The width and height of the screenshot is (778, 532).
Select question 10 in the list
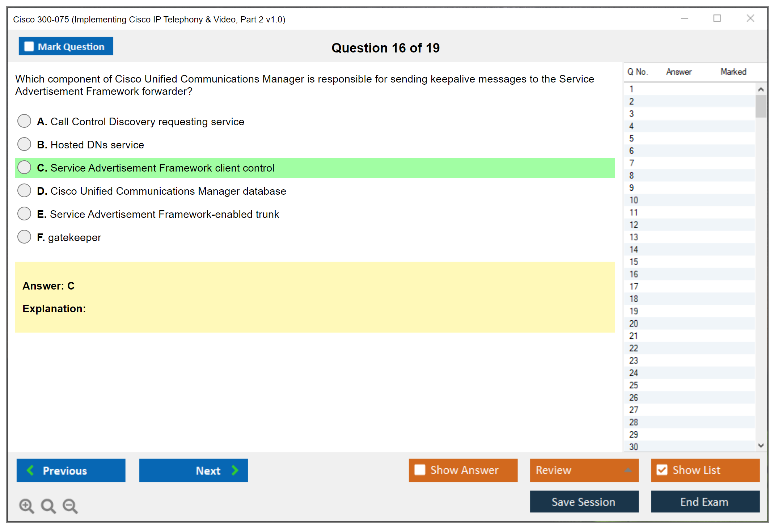click(x=634, y=200)
